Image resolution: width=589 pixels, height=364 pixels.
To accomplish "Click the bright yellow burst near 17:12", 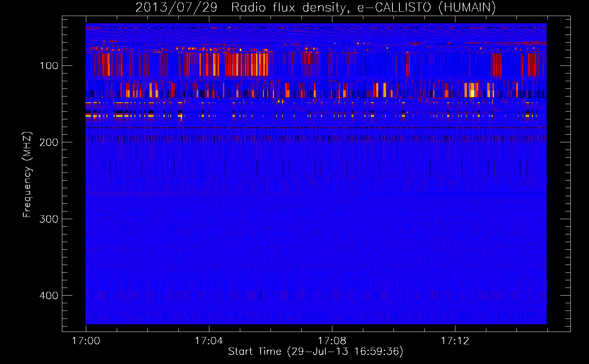I will pos(472,90).
